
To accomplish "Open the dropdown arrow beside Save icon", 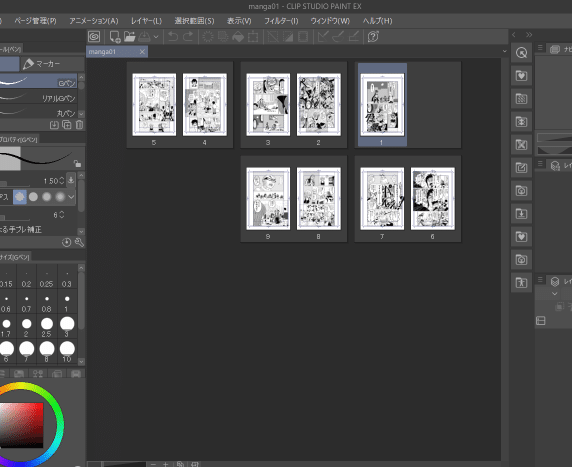I will (156, 37).
